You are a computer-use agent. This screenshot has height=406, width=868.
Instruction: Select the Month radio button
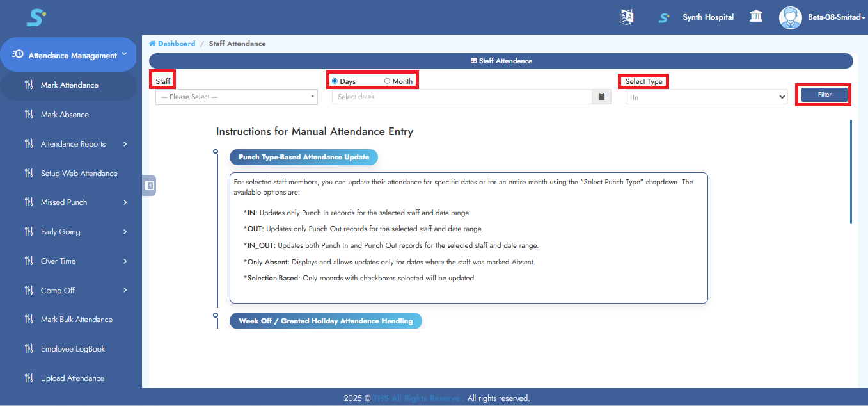pyautogui.click(x=387, y=81)
